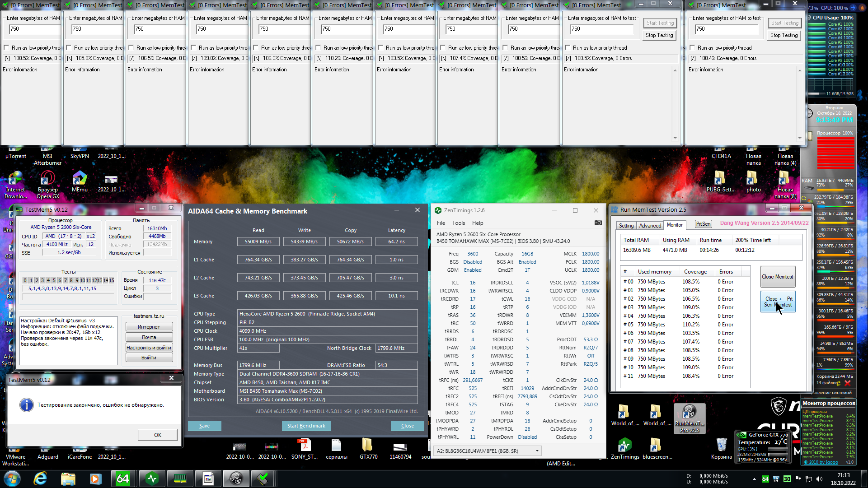The image size is (868, 488).
Task: Expand the memory module dropdown in ZenTimings
Action: [x=537, y=451]
